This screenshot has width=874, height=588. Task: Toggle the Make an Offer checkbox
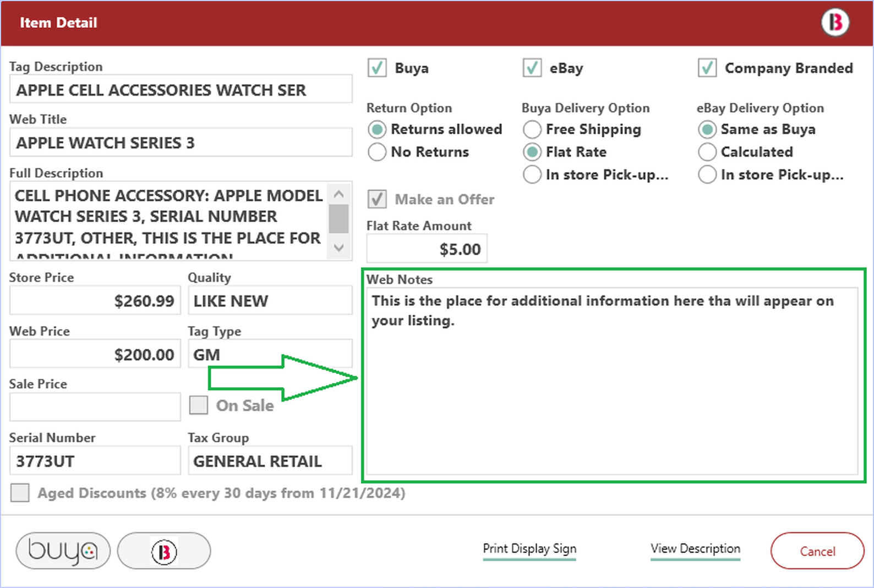(x=377, y=199)
